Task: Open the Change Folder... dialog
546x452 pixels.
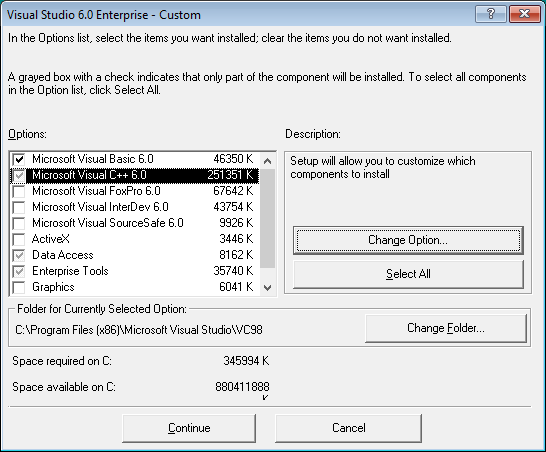Action: coord(446,328)
